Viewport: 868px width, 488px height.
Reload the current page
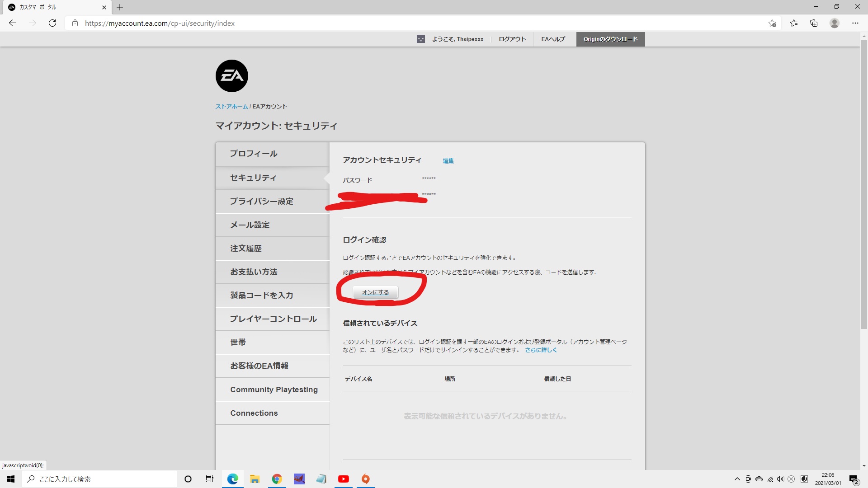[x=52, y=23]
